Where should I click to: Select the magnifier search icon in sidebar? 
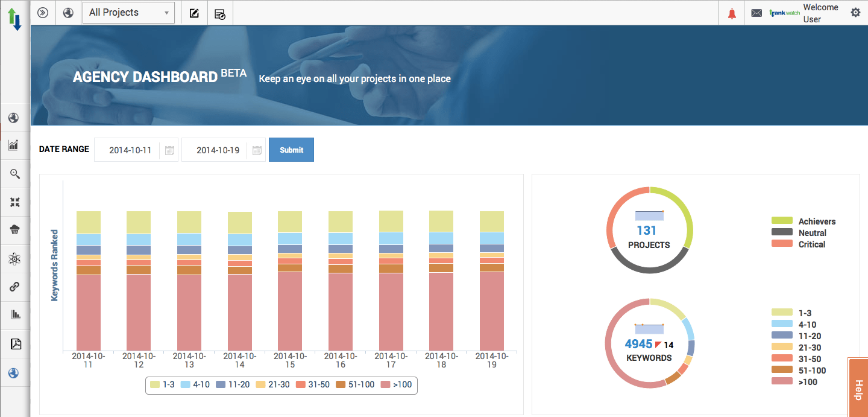tap(14, 174)
